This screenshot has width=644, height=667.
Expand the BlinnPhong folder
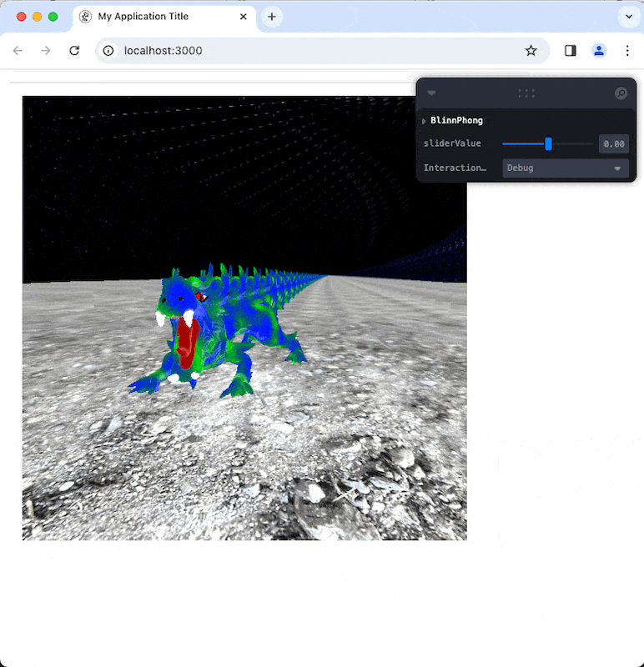[424, 121]
